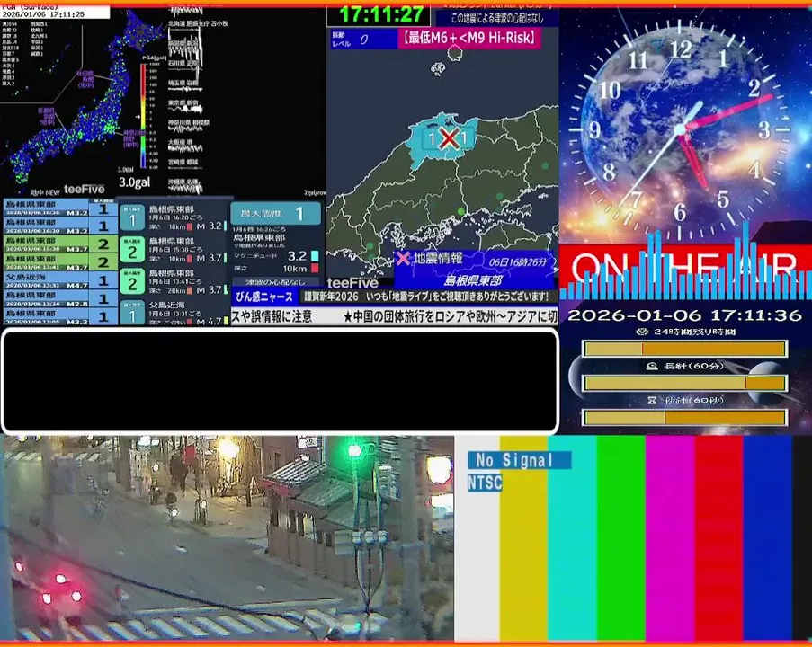Select 島根県東部 2026/01/06 16:26 M3.2 row
This screenshot has height=647, width=812.
coord(60,208)
